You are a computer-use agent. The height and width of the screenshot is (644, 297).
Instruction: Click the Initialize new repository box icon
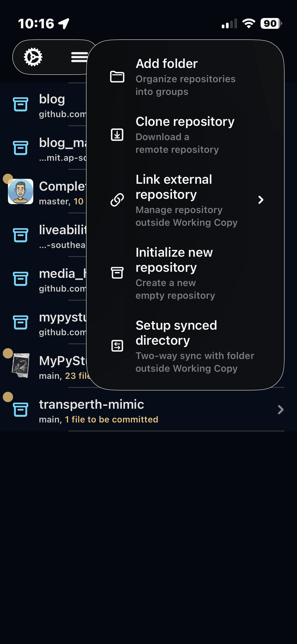tap(117, 273)
